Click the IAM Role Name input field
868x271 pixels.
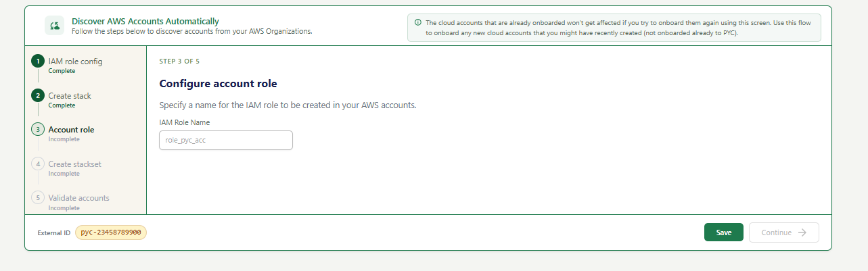point(226,141)
